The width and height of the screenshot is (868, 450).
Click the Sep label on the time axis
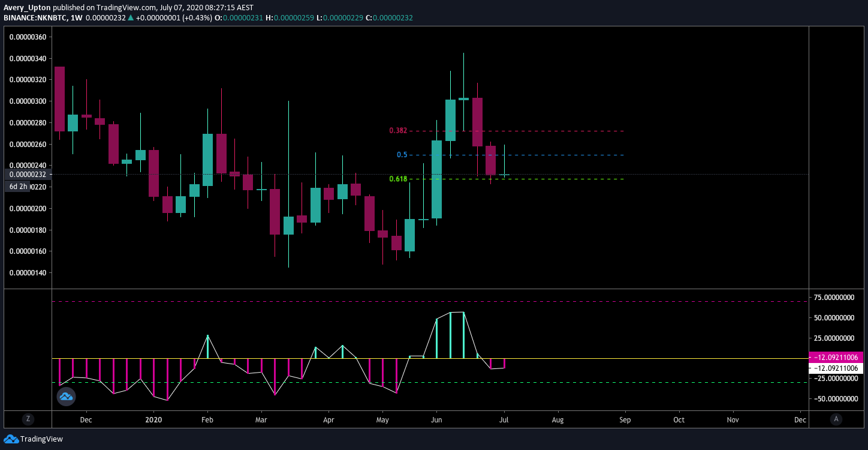point(625,419)
